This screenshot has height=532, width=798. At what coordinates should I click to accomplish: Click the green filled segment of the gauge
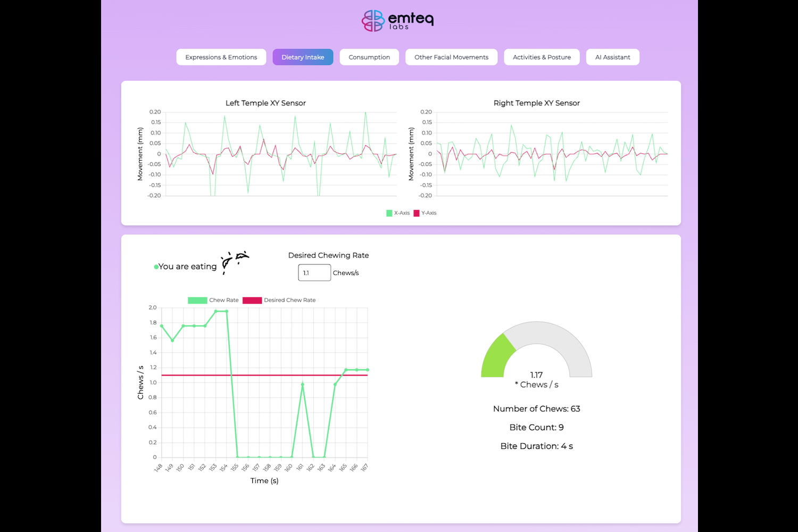coord(496,356)
